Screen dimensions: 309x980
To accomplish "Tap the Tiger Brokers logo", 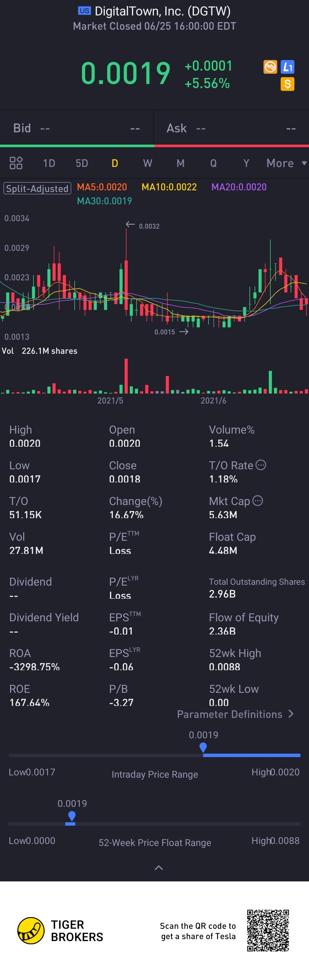I will [61, 931].
